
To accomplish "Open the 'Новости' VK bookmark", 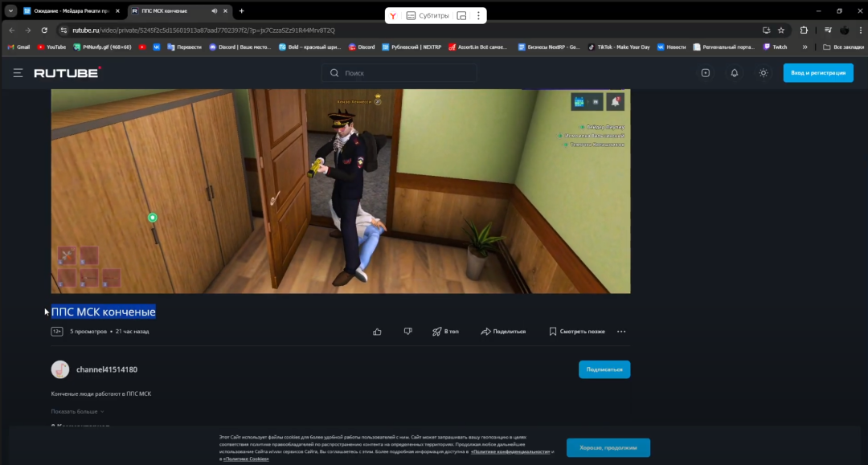I will click(x=671, y=47).
